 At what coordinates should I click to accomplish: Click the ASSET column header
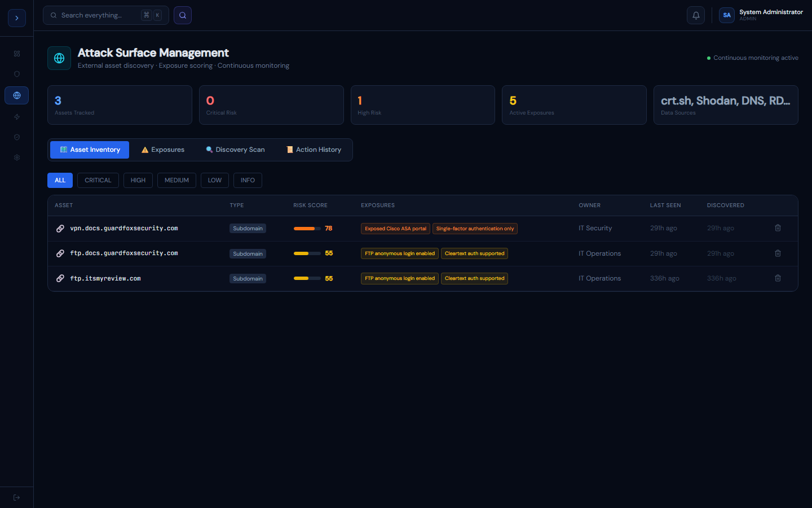64,205
